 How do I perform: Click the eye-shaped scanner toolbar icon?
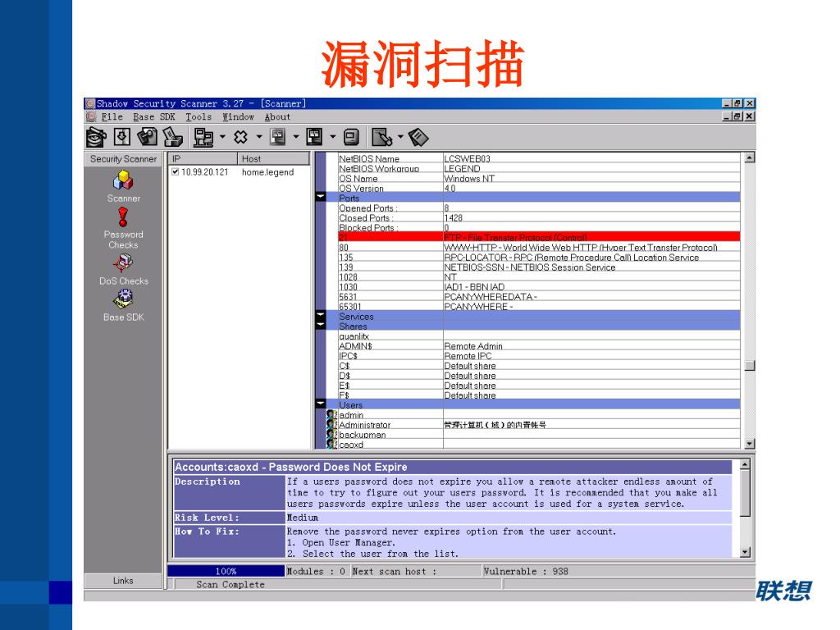pos(97,137)
